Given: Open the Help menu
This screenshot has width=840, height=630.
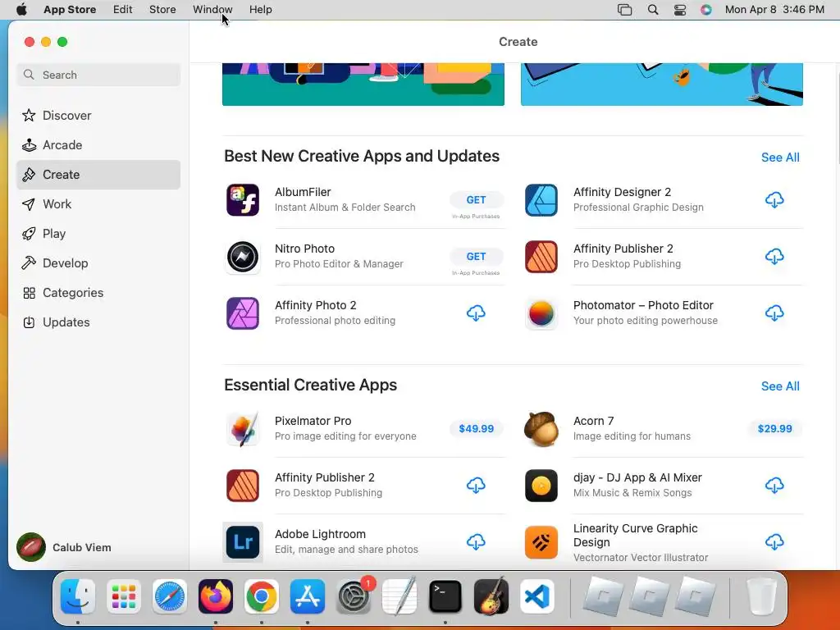Looking at the screenshot, I should click(x=260, y=10).
